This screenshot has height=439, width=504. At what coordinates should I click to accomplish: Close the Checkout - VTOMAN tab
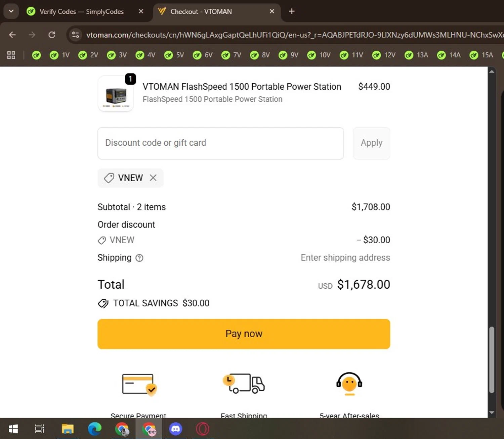(272, 11)
